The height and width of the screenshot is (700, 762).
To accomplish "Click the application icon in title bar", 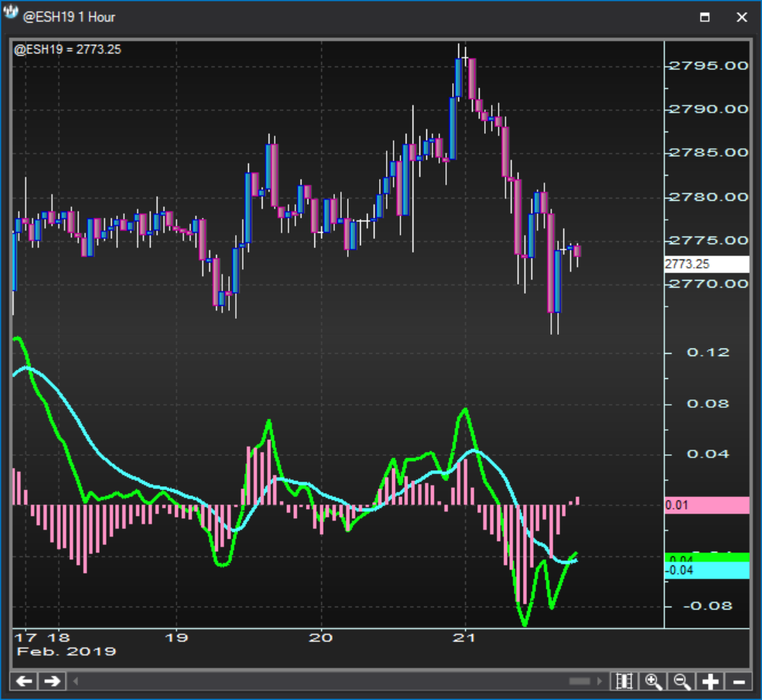I will point(11,11).
